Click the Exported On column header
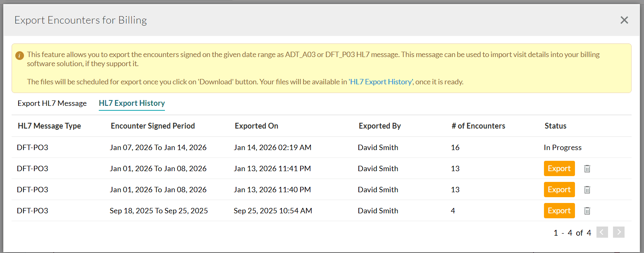 pyautogui.click(x=256, y=126)
